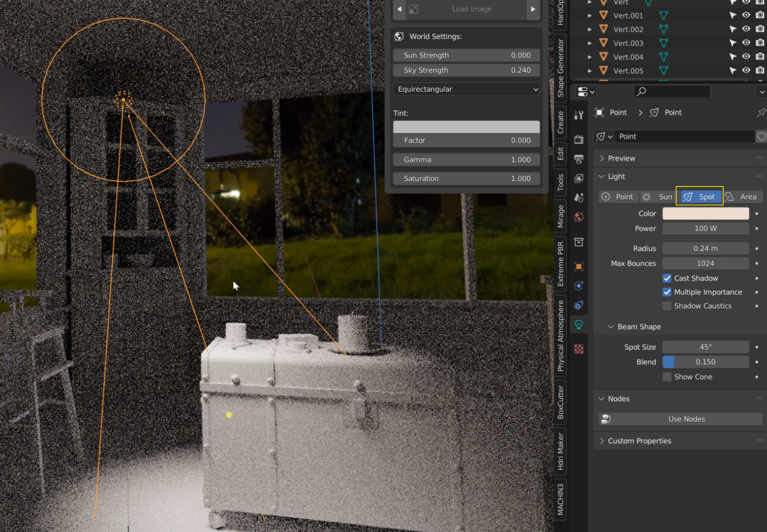Open the Equirectangular projection dropdown

click(x=467, y=89)
